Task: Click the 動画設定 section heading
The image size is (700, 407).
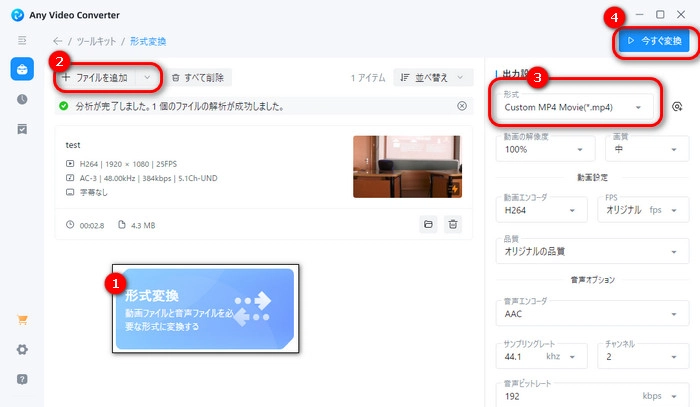Action: click(x=592, y=178)
